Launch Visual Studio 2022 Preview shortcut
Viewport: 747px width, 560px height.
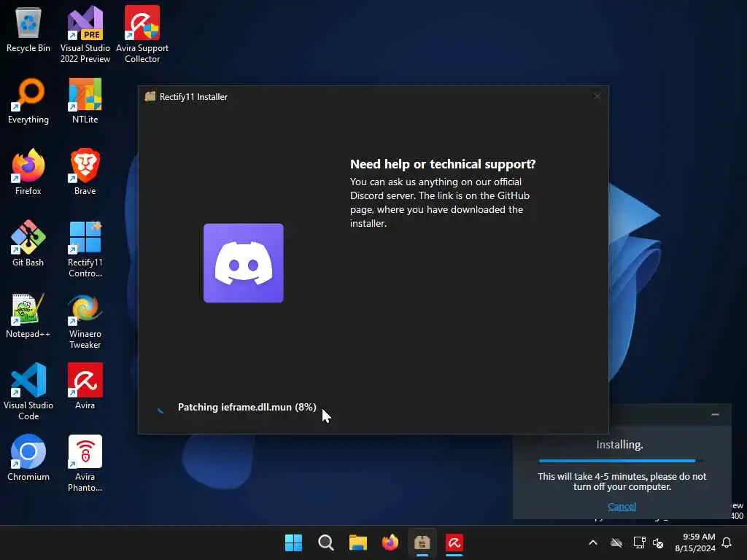pos(85,34)
